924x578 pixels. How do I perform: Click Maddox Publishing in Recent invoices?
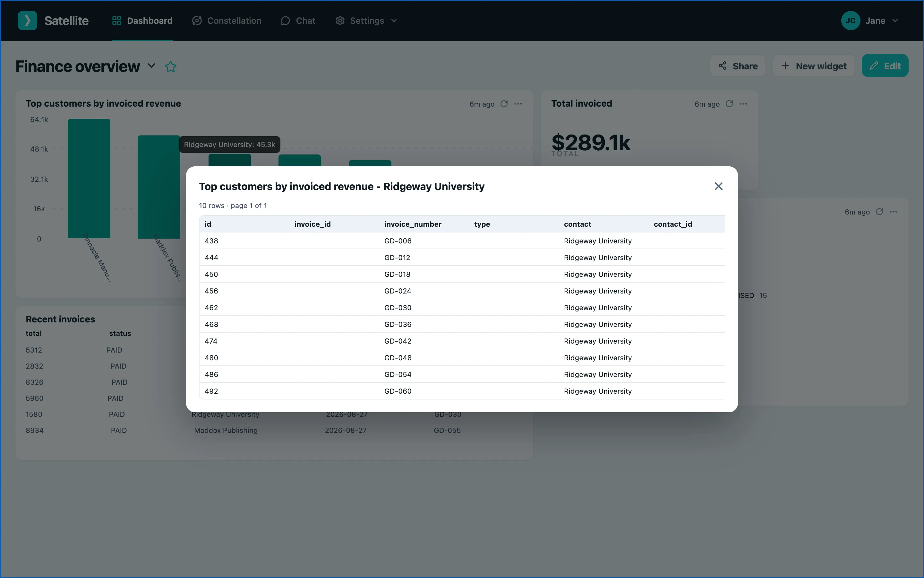point(226,430)
